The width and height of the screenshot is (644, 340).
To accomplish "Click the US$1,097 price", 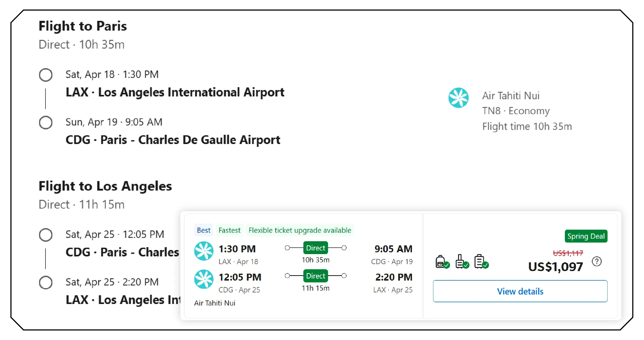I will (555, 267).
